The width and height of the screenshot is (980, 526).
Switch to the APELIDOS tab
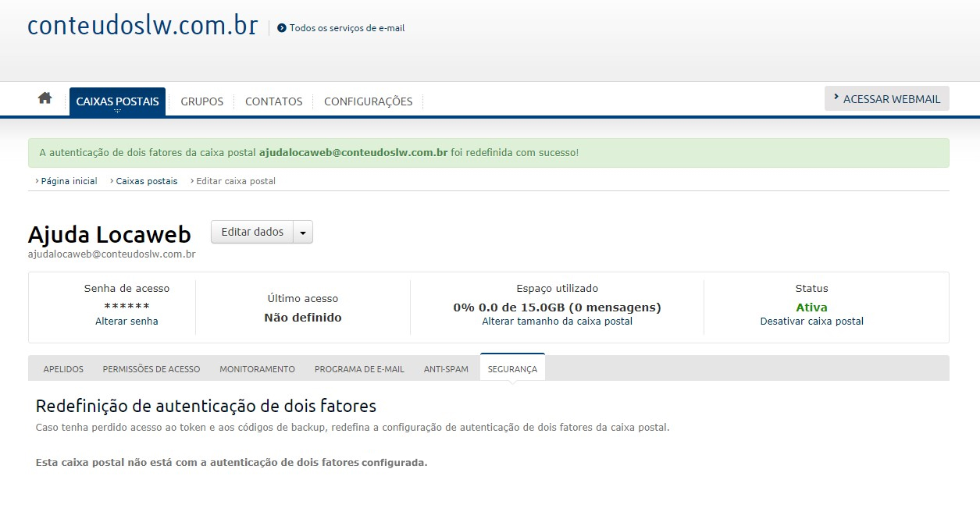click(63, 369)
